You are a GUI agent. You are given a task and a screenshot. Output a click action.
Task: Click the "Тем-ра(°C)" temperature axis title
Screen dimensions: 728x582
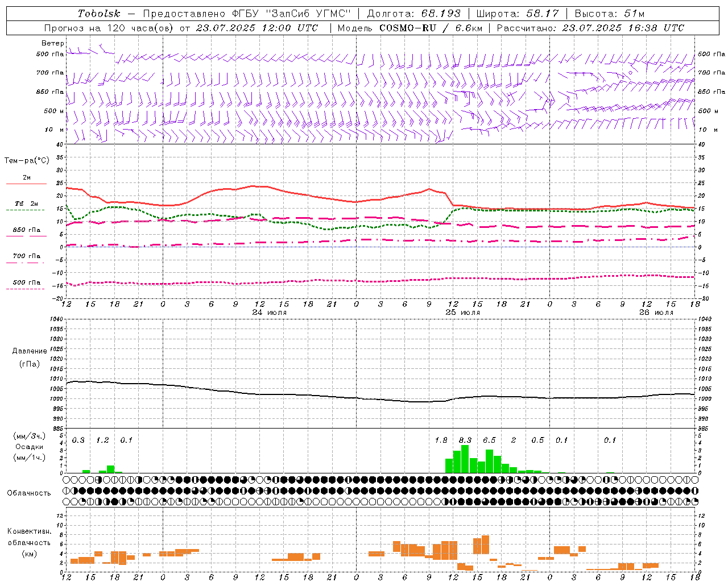(27, 160)
